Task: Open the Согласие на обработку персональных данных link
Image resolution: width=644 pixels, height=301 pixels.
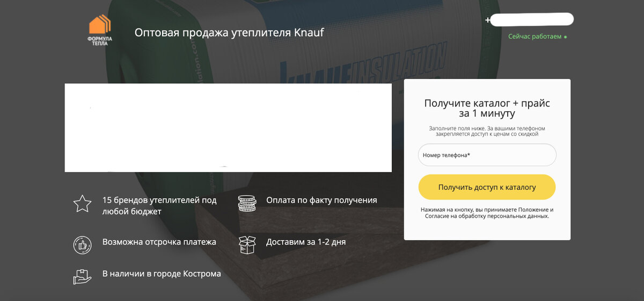Action: (x=487, y=216)
